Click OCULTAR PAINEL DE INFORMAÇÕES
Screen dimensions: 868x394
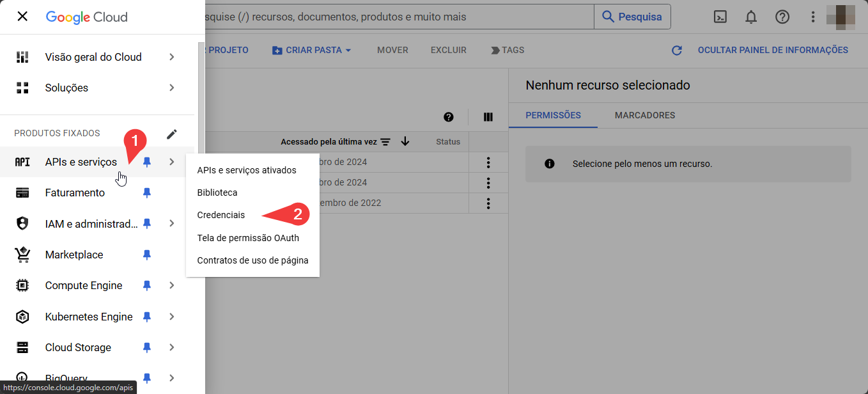pos(773,50)
